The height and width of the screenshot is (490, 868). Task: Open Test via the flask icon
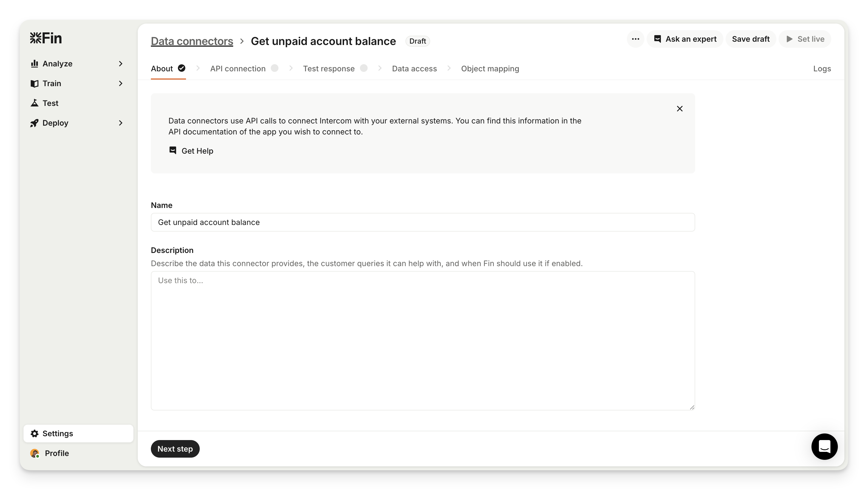[34, 103]
